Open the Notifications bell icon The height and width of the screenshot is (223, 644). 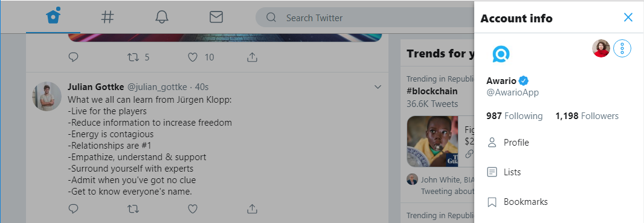(162, 17)
